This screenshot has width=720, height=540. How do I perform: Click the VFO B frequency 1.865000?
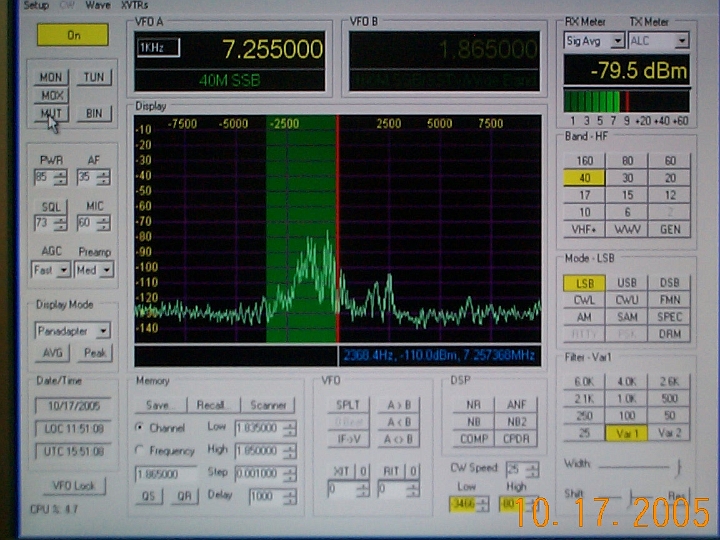click(x=488, y=49)
